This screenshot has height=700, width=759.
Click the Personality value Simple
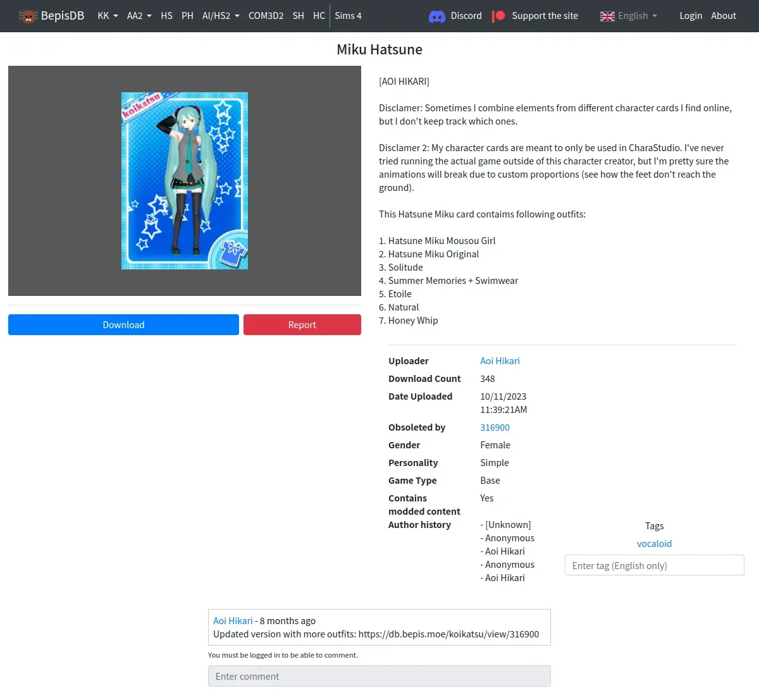(495, 463)
